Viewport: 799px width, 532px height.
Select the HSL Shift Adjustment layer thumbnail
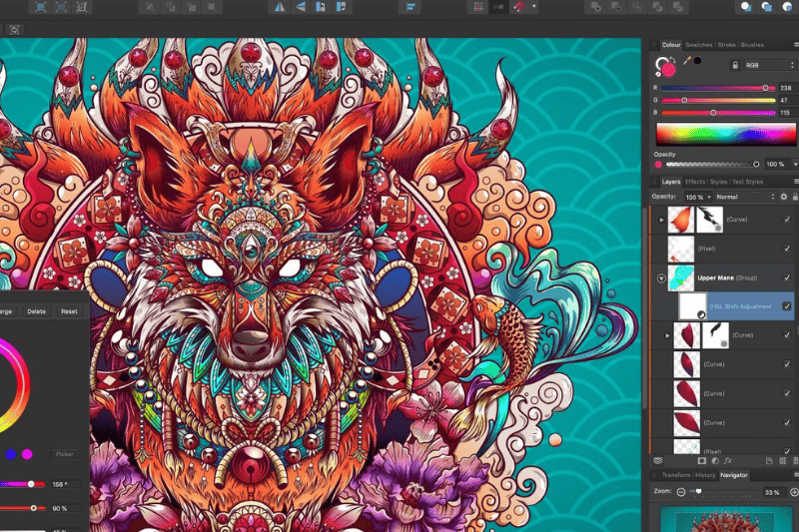(x=692, y=306)
